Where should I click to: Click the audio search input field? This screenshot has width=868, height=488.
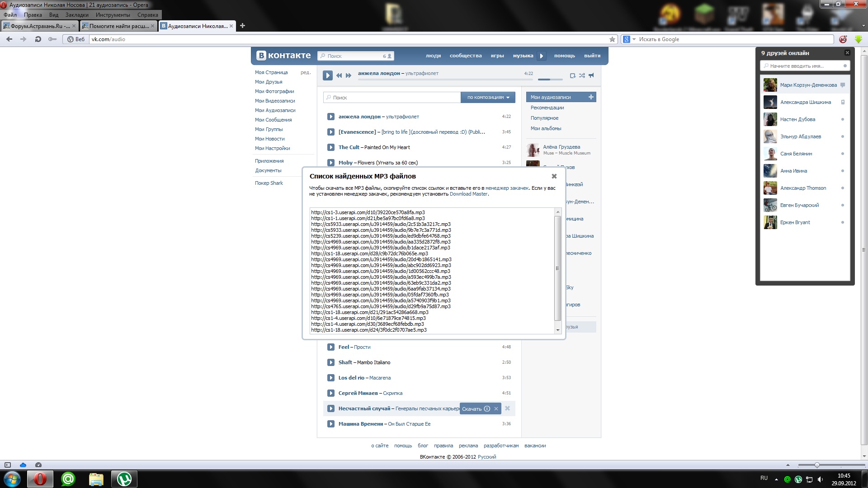point(392,98)
